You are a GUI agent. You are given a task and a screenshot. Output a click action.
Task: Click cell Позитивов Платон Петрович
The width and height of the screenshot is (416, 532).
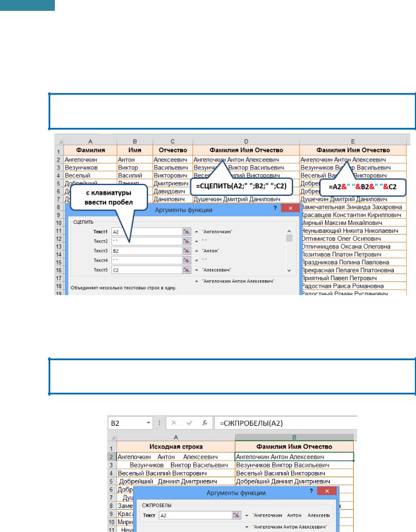353,255
